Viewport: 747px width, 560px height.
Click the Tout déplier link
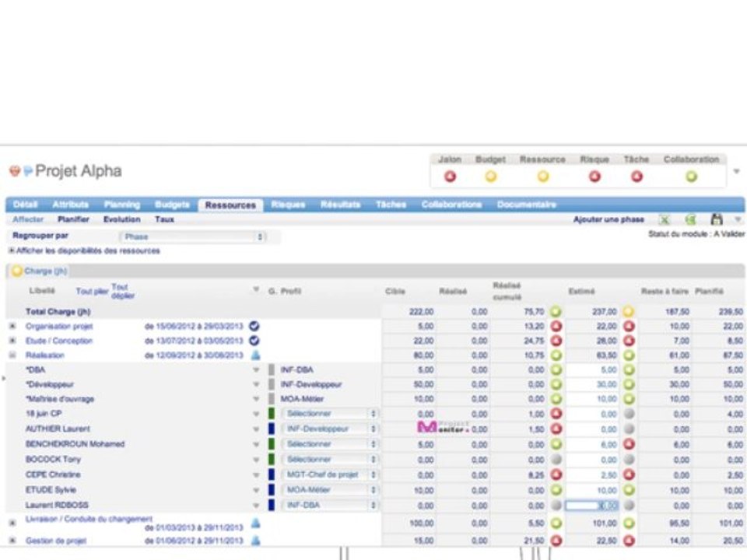pyautogui.click(x=122, y=291)
